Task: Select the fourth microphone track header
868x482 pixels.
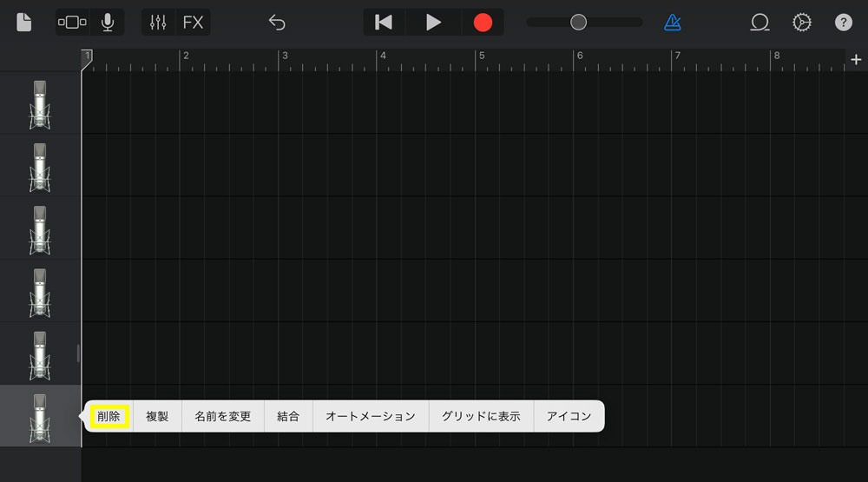Action: click(40, 291)
